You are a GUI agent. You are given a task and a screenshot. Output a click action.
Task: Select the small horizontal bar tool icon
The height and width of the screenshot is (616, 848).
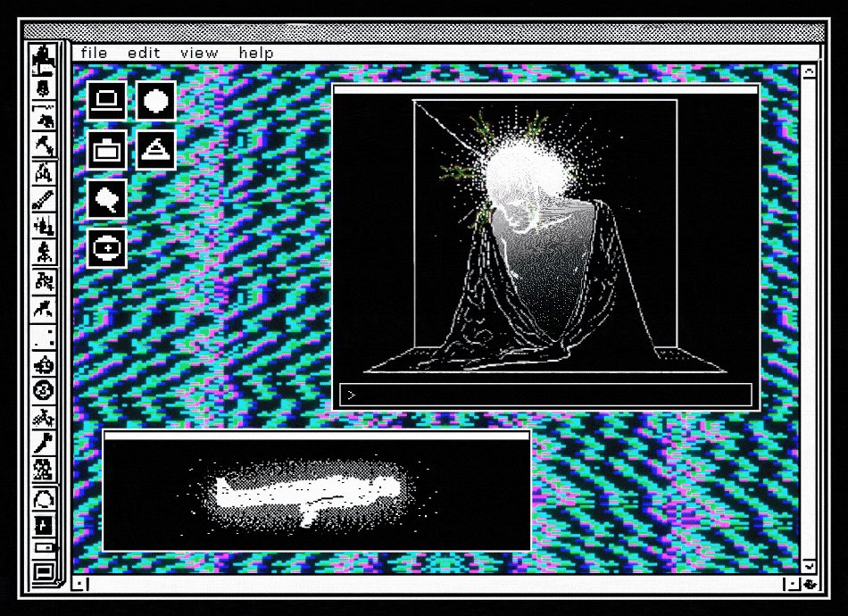click(45, 548)
